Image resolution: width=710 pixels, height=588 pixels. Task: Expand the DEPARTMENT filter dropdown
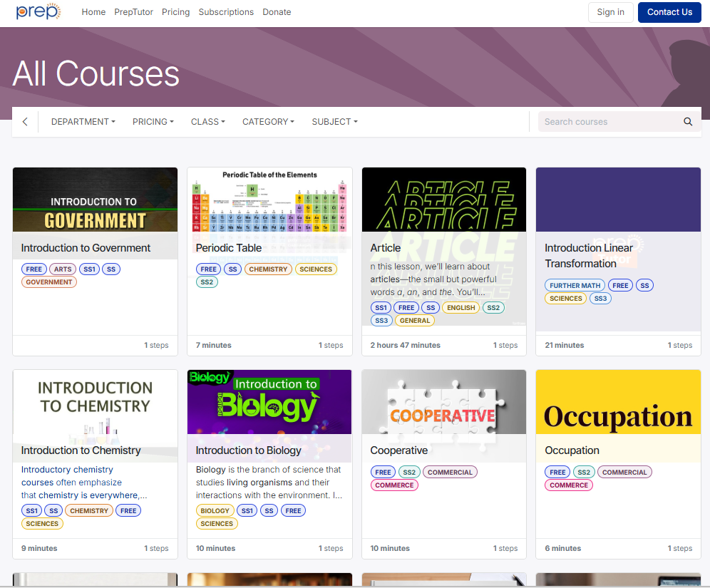pos(83,121)
